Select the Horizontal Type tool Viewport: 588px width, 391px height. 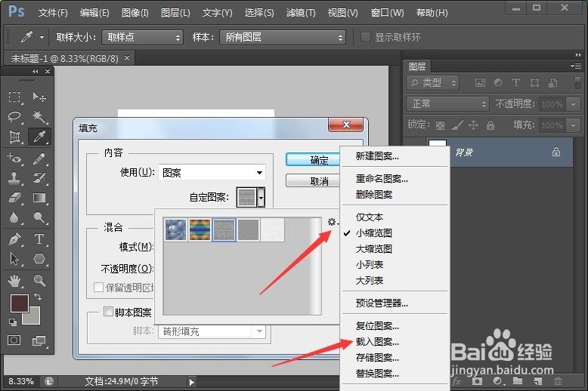coord(39,239)
